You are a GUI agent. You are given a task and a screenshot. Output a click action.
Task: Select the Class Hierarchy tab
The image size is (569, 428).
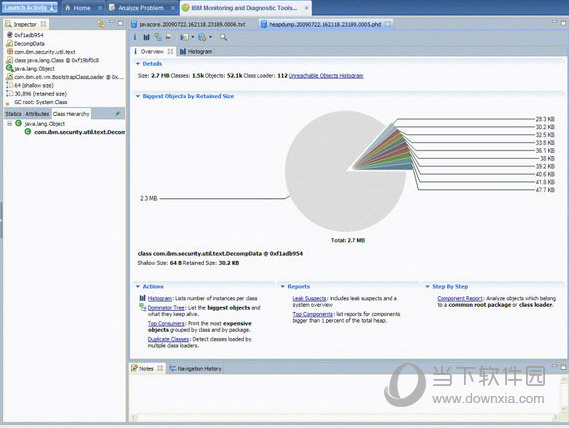[71, 114]
